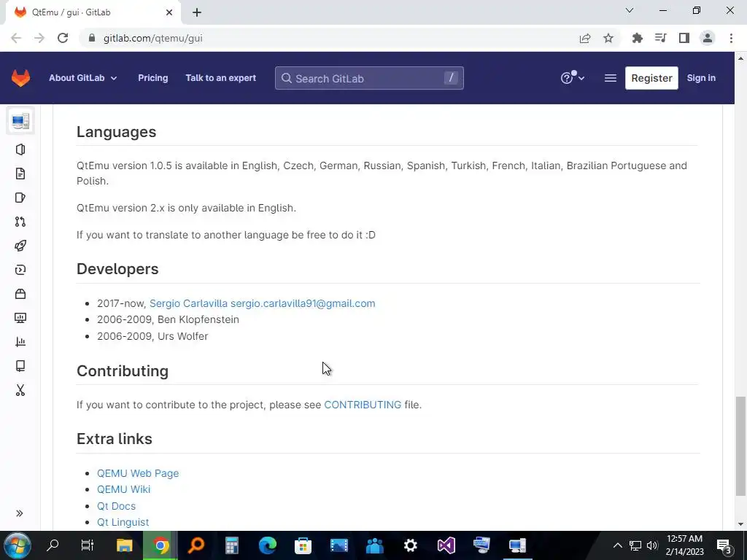747x560 pixels.
Task: Open Sergio Carlavilla email link
Action: (263, 303)
